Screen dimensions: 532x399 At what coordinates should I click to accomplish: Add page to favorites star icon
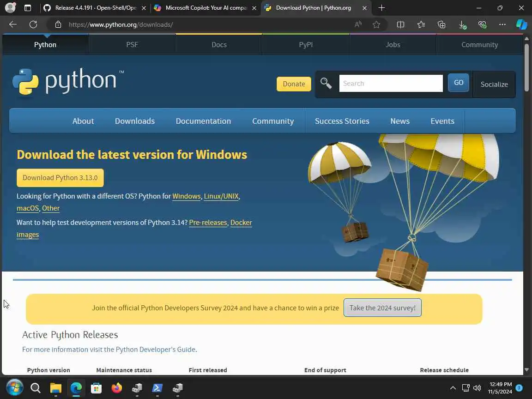pos(376,24)
